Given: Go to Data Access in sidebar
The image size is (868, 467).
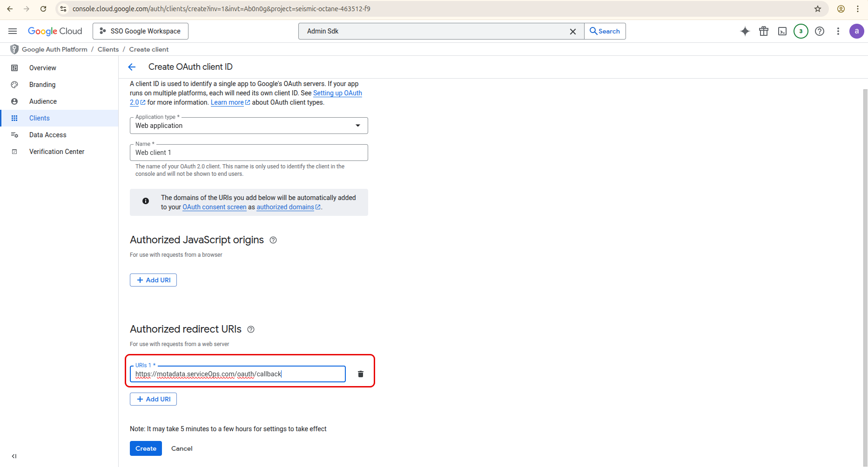Looking at the screenshot, I should click(47, 135).
